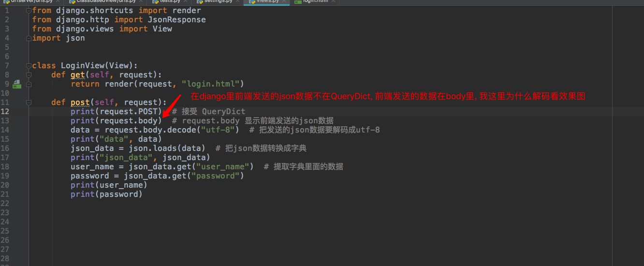Click the '# 接受 QueryDict' comment

(208, 111)
